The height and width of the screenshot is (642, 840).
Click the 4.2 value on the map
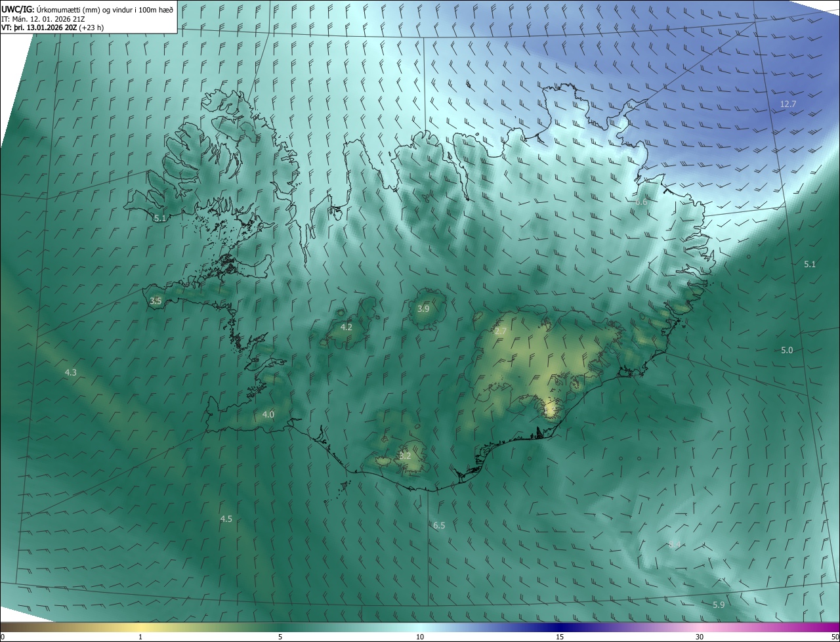pyautogui.click(x=346, y=327)
